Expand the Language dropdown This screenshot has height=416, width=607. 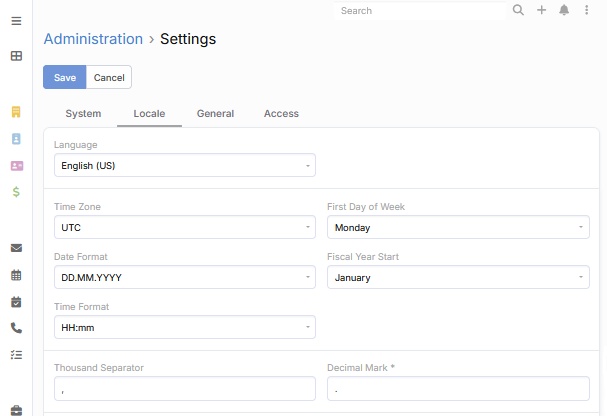pyautogui.click(x=184, y=165)
